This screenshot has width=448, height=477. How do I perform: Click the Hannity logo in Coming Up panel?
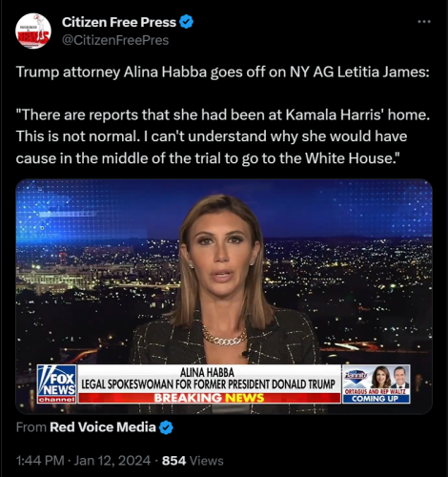[x=356, y=375]
